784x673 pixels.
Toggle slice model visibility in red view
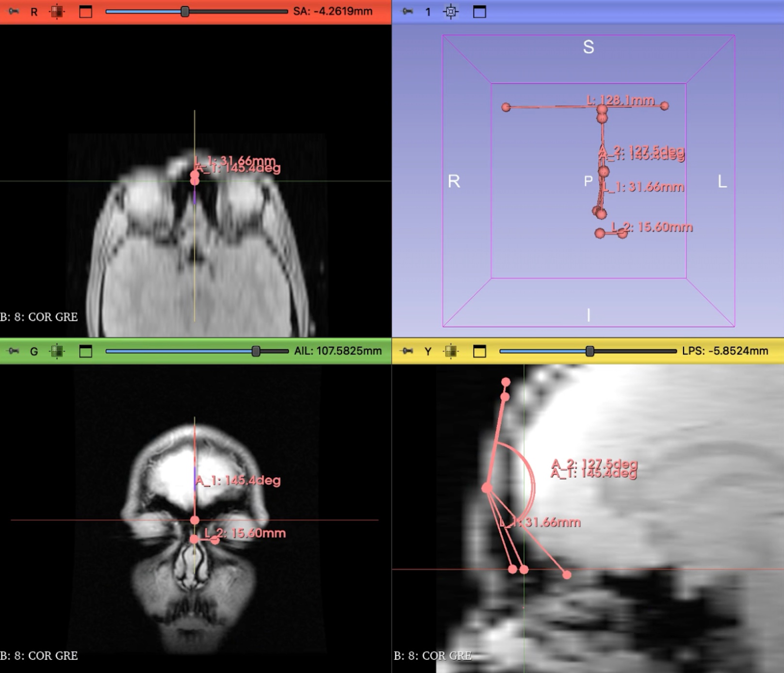click(58, 12)
